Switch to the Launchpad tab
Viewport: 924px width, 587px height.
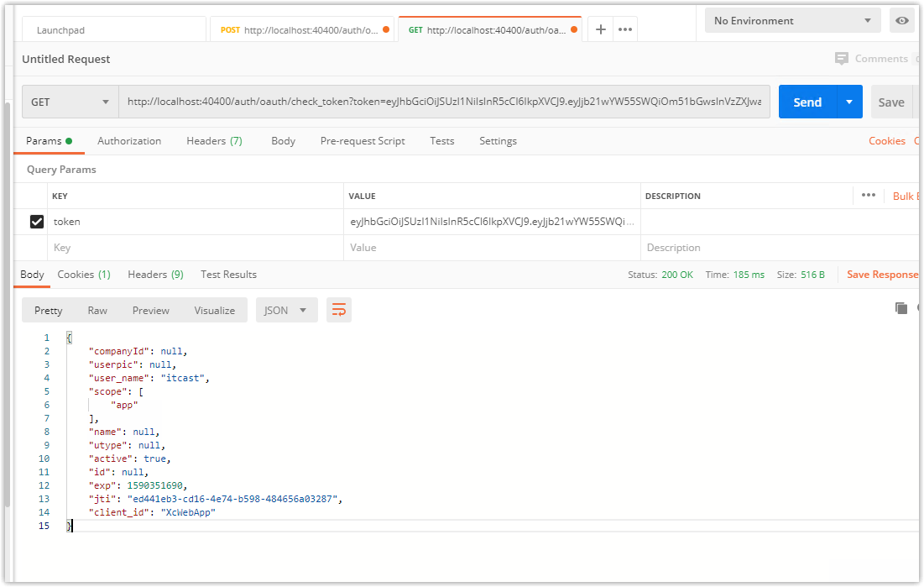114,29
